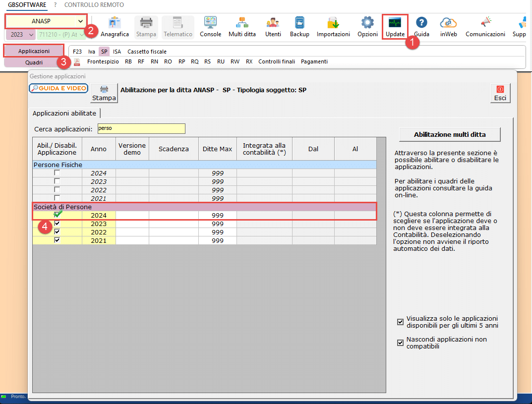Enable Società di Persone 2024 checkbox
The height and width of the screenshot is (404, 532).
(58, 215)
